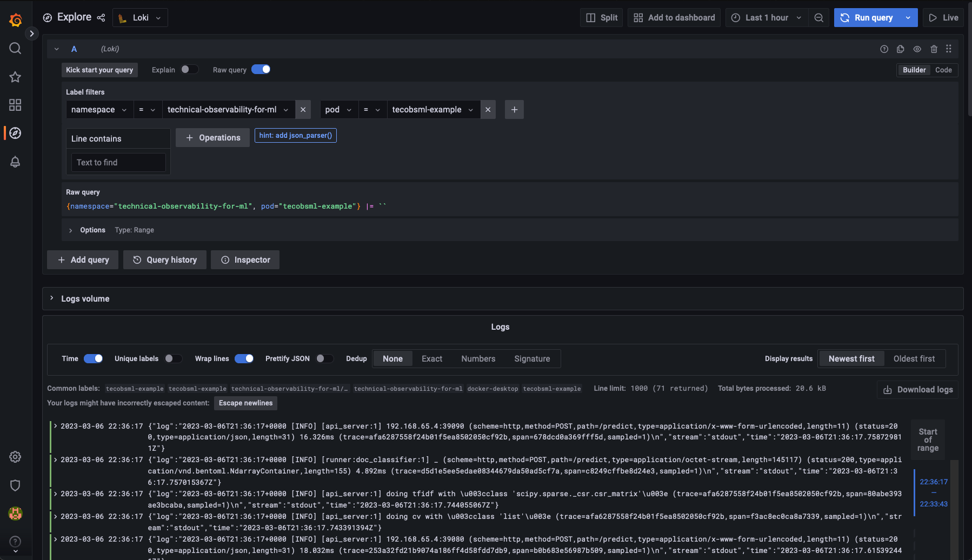Open the tecobsml-example value dropdown
The width and height of the screenshot is (972, 560).
tap(433, 110)
